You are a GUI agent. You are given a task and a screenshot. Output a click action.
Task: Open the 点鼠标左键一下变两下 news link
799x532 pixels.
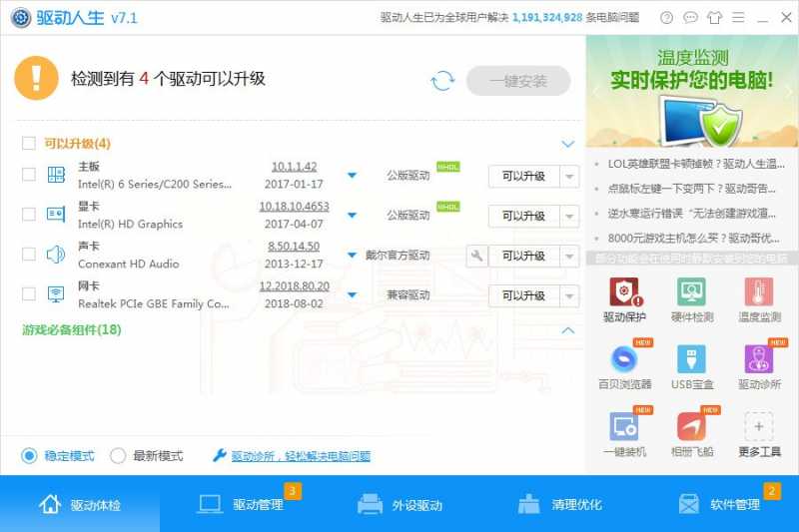(x=691, y=189)
